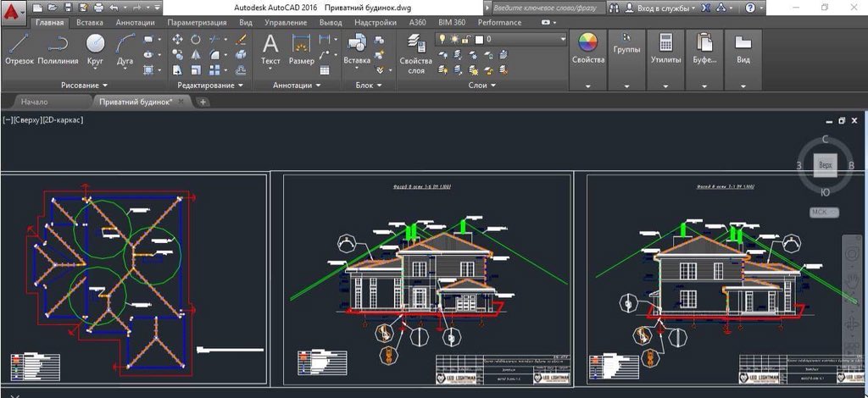Click the white layer color swatch

(480, 39)
